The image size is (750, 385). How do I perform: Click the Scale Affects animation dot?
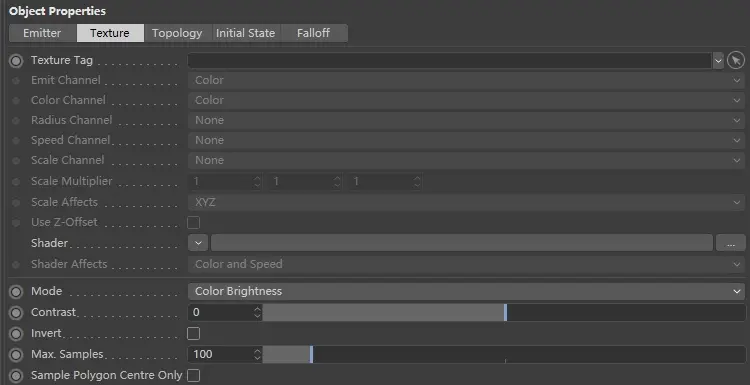coord(16,203)
